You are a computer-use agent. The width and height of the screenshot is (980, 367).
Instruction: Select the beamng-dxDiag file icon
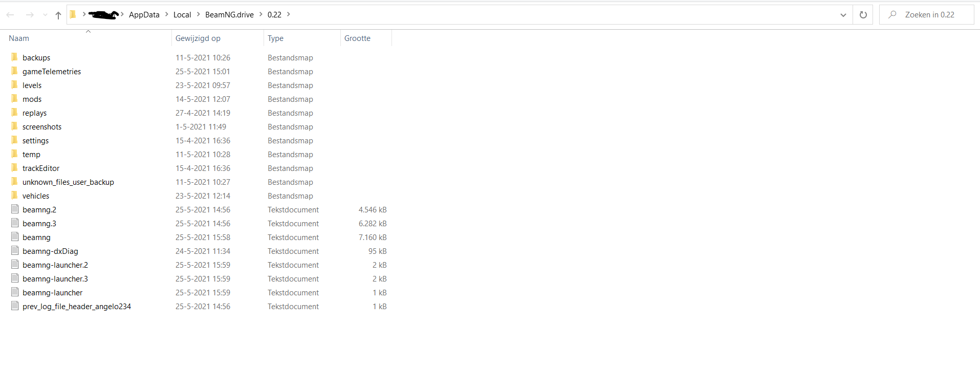15,250
